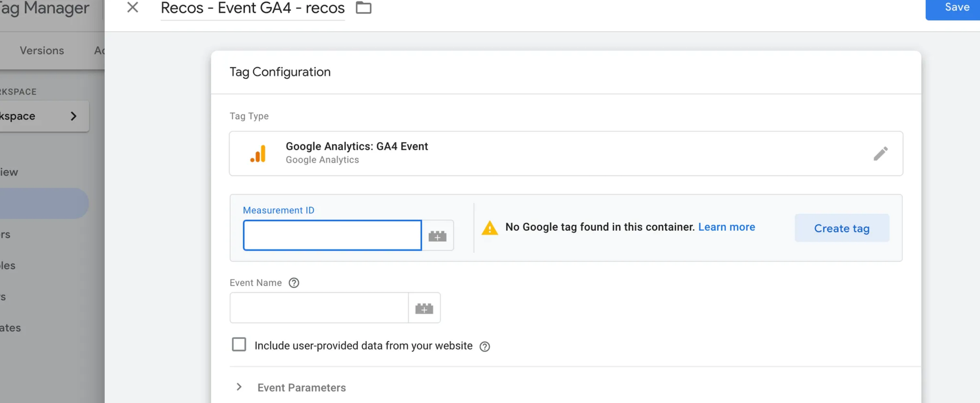The height and width of the screenshot is (403, 980).
Task: Edit tag type with pencil icon
Action: click(x=880, y=153)
